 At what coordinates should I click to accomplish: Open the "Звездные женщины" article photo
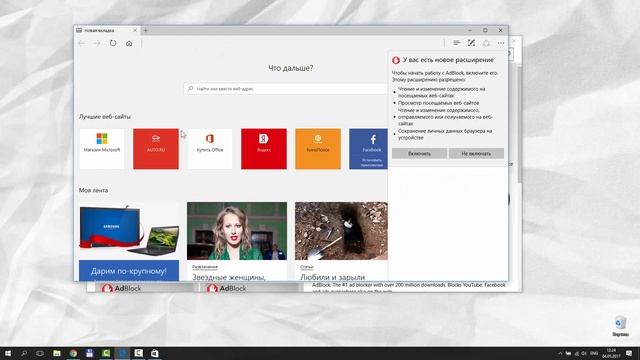tap(237, 231)
